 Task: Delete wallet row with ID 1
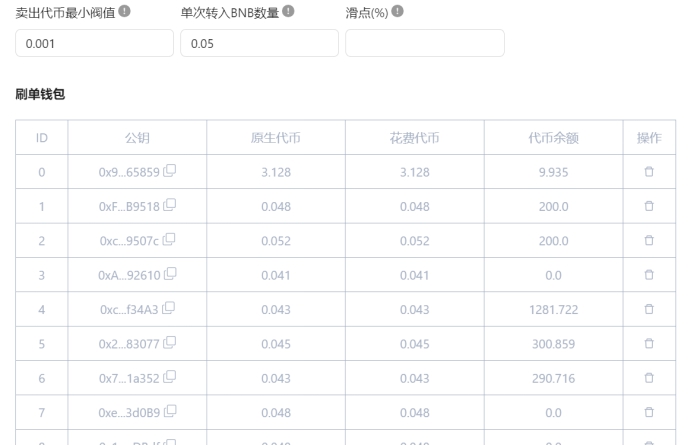648,205
